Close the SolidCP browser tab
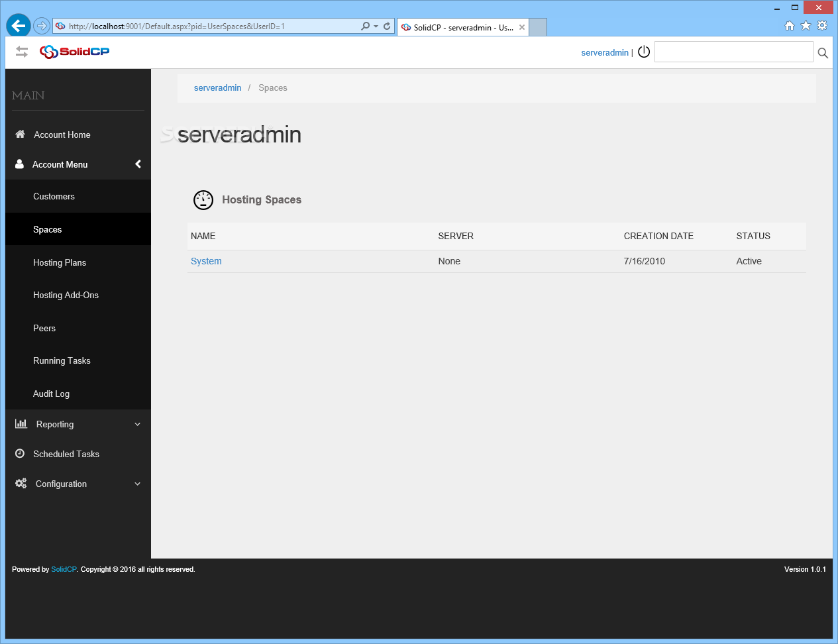The image size is (838, 644). (522, 27)
